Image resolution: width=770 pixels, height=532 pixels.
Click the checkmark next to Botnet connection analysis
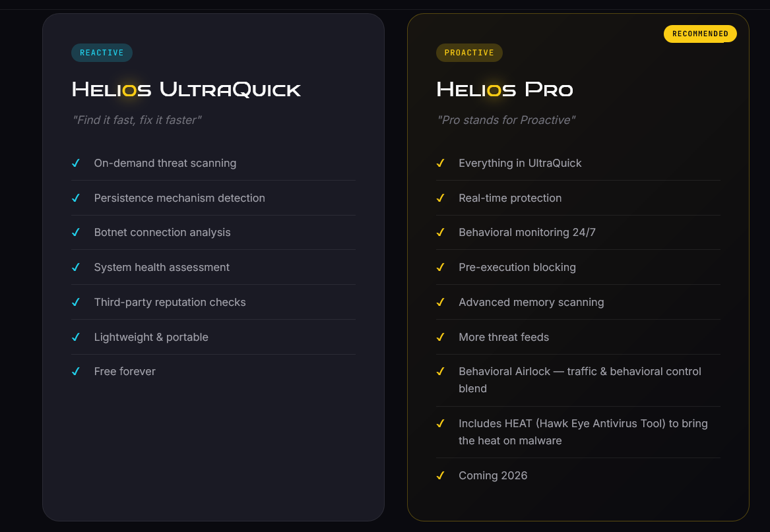point(76,232)
